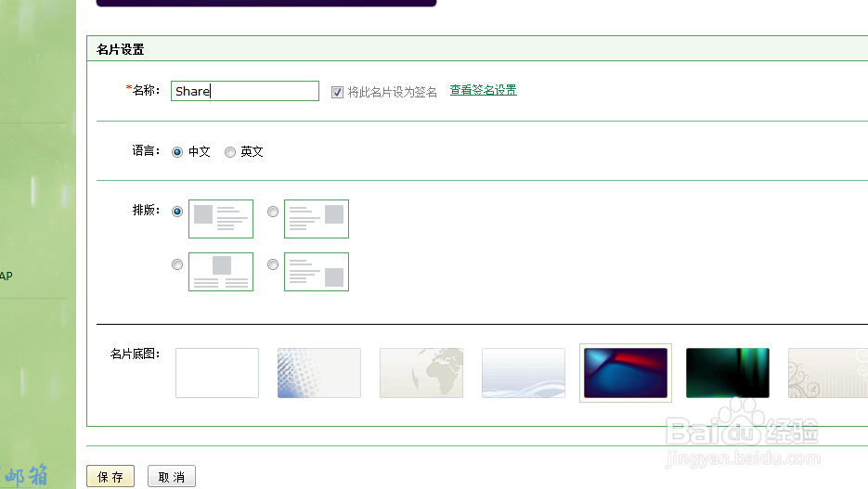The width and height of the screenshot is (868, 489).
Task: Toggle the 将此名片设为签名 checkbox
Action: tap(337, 92)
